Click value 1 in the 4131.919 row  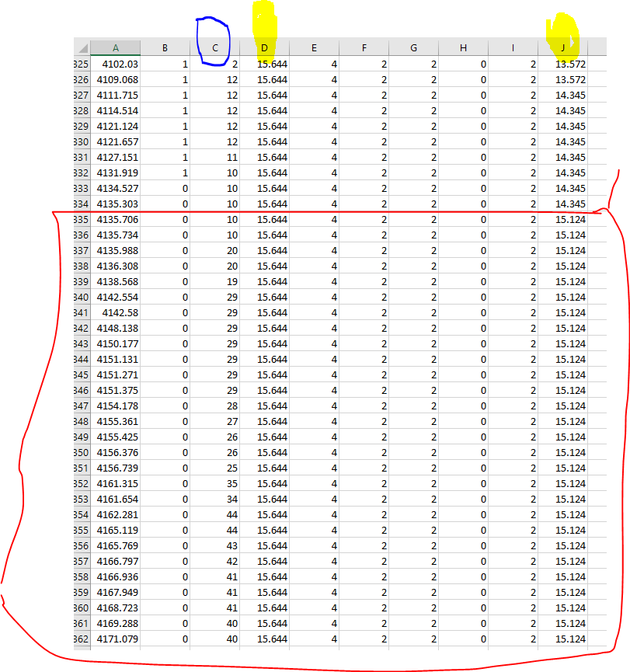pos(165,172)
